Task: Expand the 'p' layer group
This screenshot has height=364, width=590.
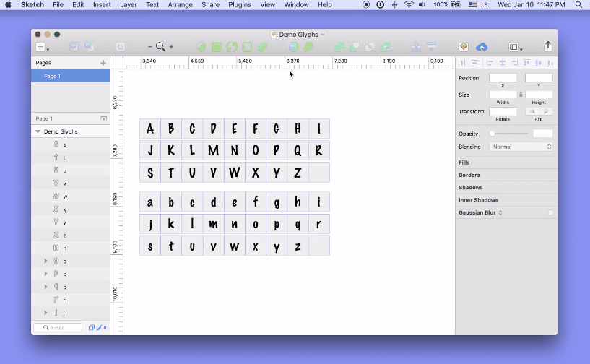Action: pyautogui.click(x=46, y=274)
